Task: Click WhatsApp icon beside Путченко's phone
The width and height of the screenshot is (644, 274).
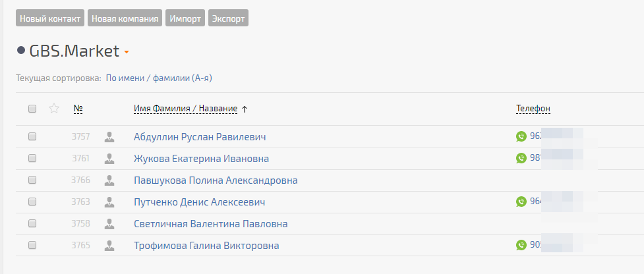Action: pos(521,202)
